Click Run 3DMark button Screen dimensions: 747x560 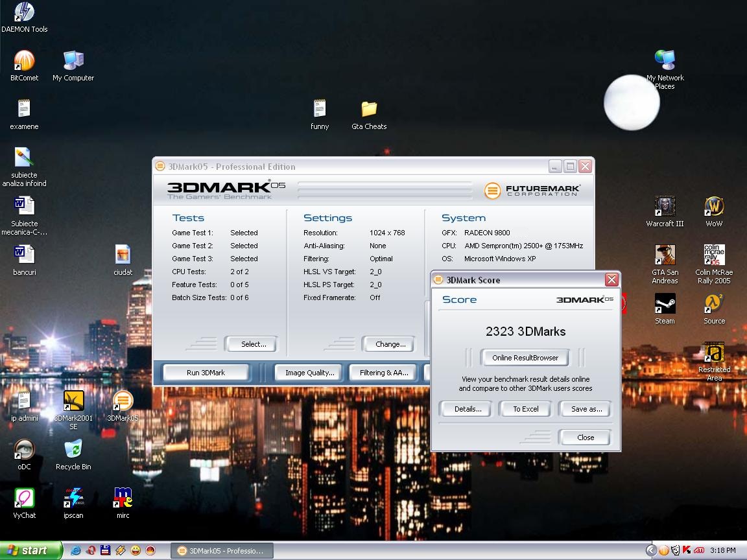click(206, 373)
